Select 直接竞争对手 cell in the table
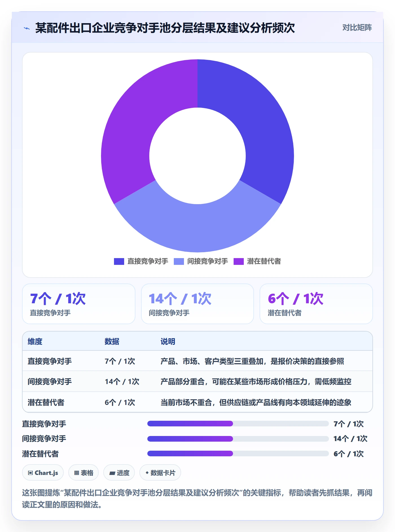Screen dimensions: 395x532 (x=50, y=361)
